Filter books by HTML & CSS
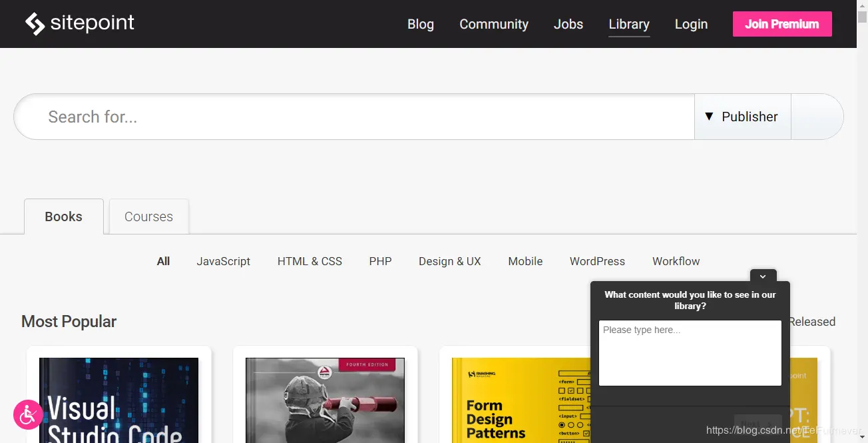 click(310, 261)
